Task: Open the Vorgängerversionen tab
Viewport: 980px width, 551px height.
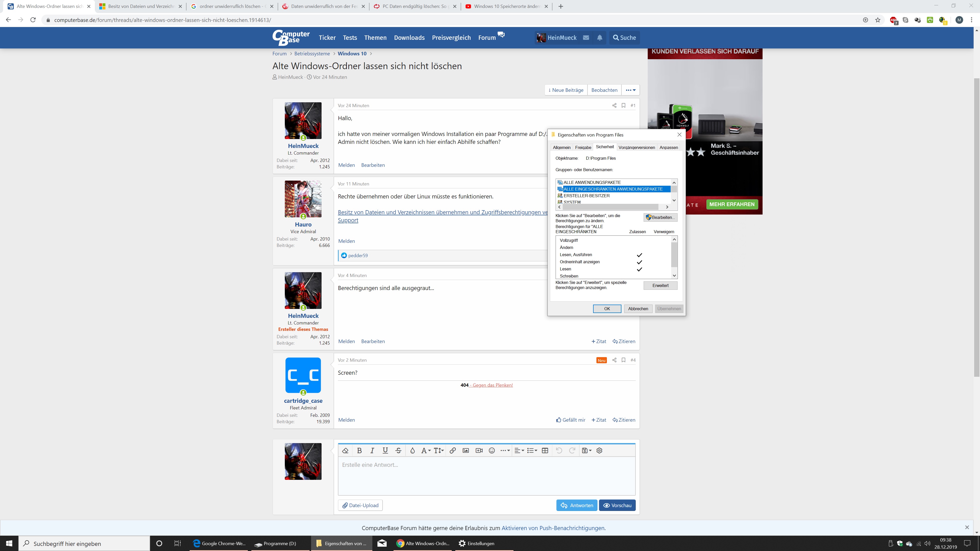Action: coord(636,147)
